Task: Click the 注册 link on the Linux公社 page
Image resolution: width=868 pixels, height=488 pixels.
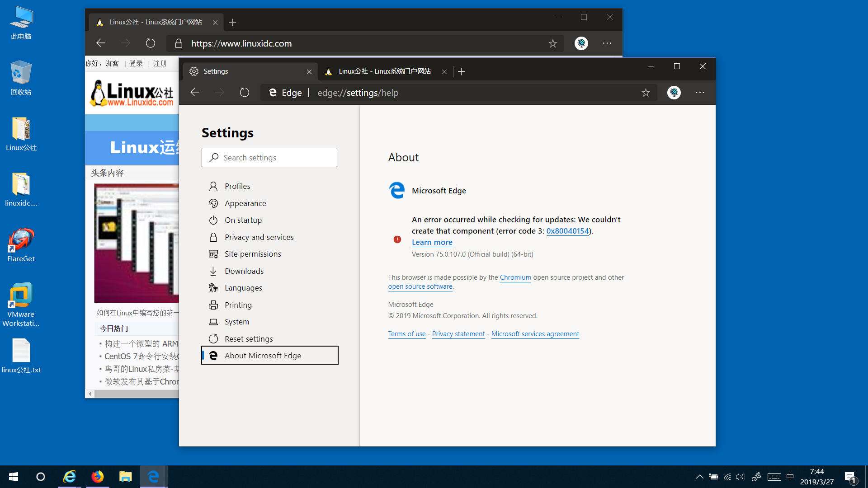Action: tap(160, 64)
